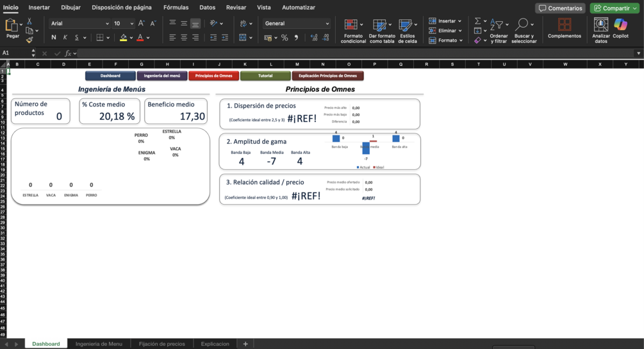The height and width of the screenshot is (349, 644).
Task: Open Estilos de celda
Action: (408, 31)
